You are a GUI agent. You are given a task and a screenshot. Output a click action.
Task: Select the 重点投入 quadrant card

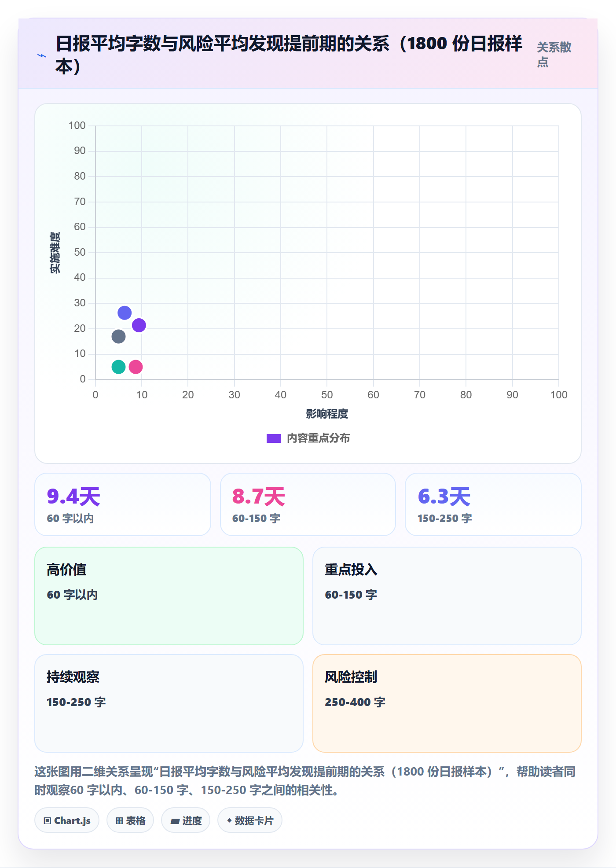447,596
